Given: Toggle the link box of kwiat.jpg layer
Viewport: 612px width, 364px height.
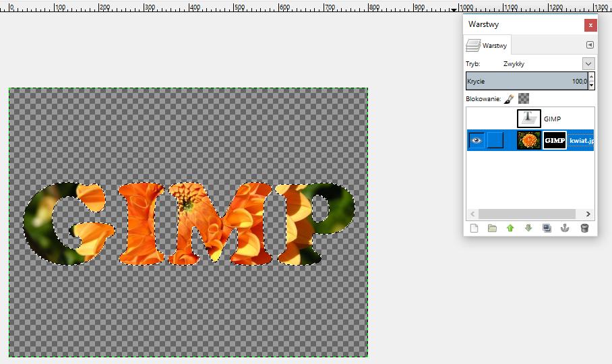Looking at the screenshot, I should coord(495,140).
